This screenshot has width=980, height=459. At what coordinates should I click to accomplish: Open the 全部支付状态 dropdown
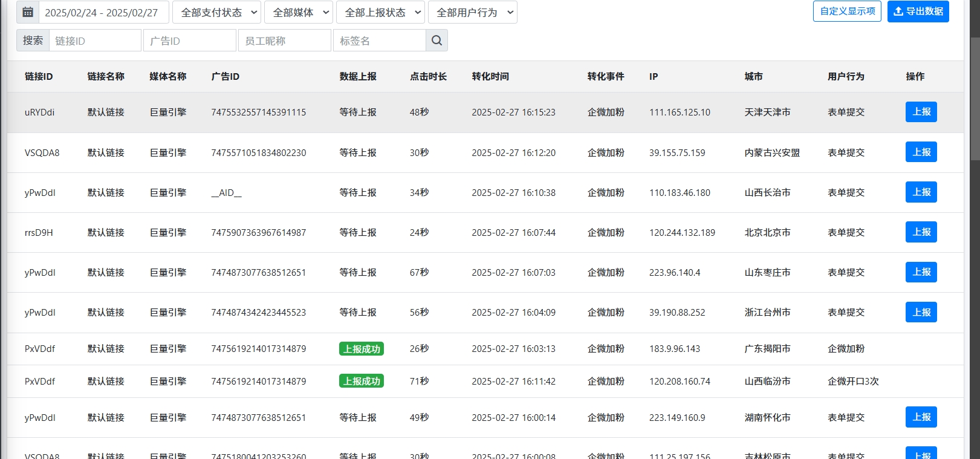[216, 12]
